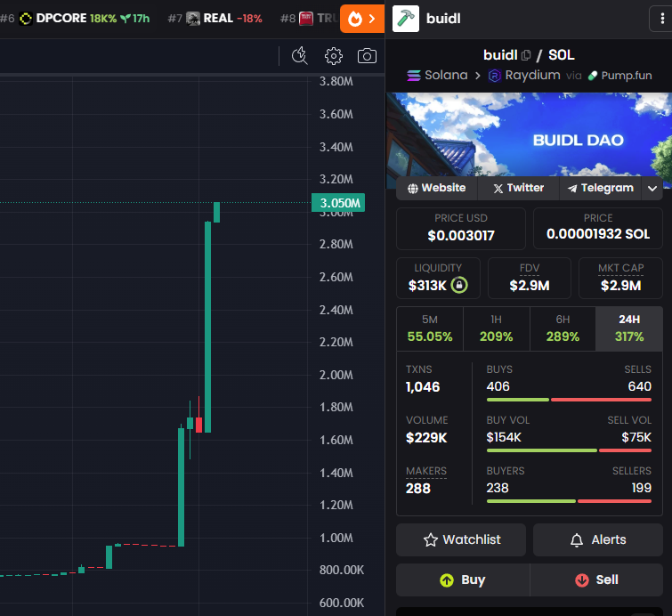Click the #8 TRU token icon

click(x=306, y=19)
